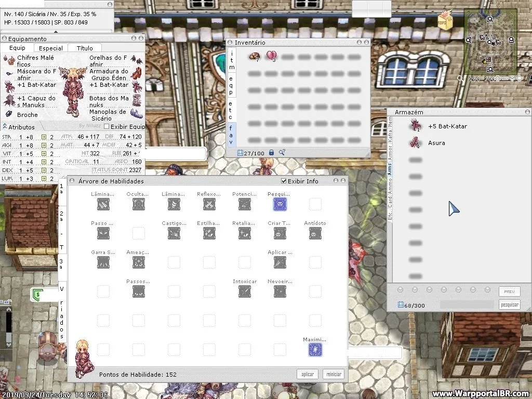The image size is (532, 399).
Task: Focus the Armazém search input field
Action: point(468,304)
